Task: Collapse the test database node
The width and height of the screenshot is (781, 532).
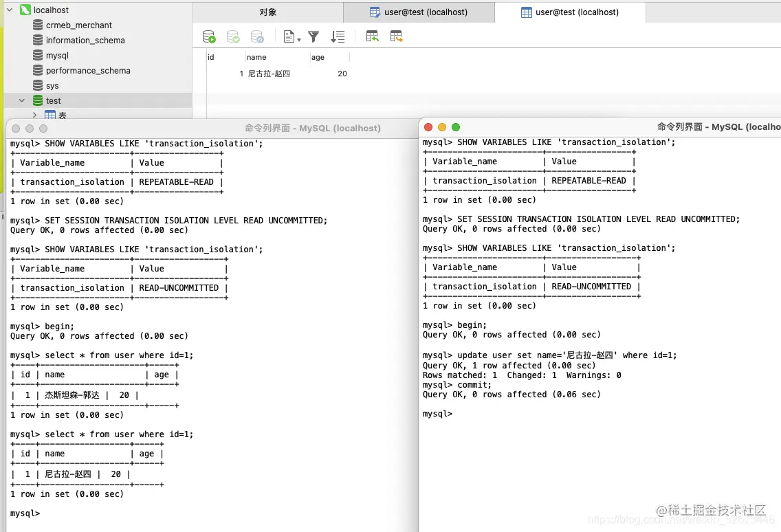Action: click(22, 100)
